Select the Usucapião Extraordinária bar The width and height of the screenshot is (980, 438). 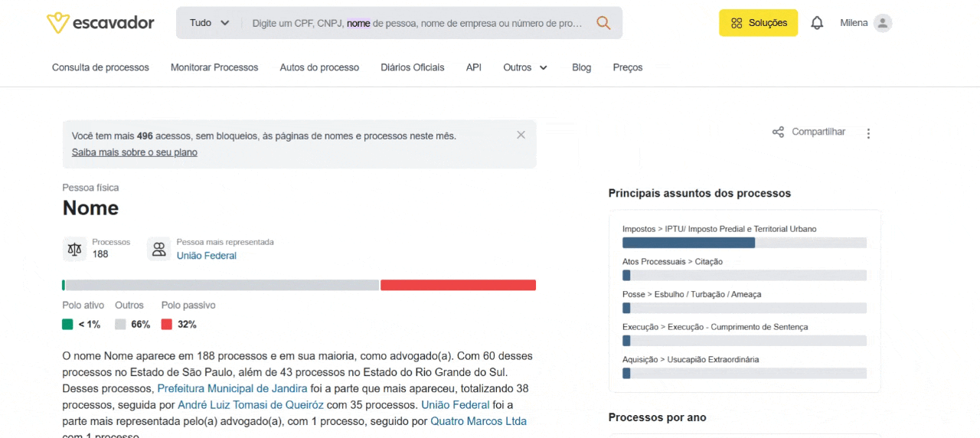pyautogui.click(x=744, y=374)
